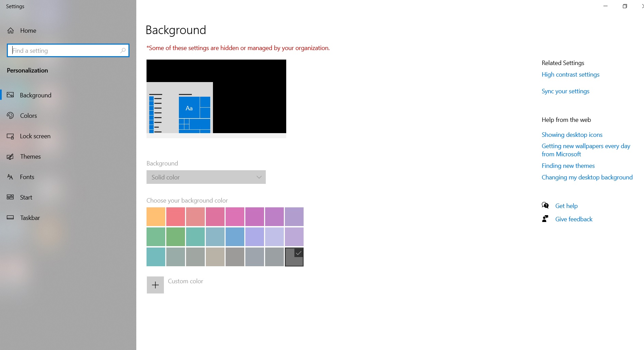This screenshot has height=350, width=644.
Task: Click the Give feedback person icon
Action: tap(545, 219)
